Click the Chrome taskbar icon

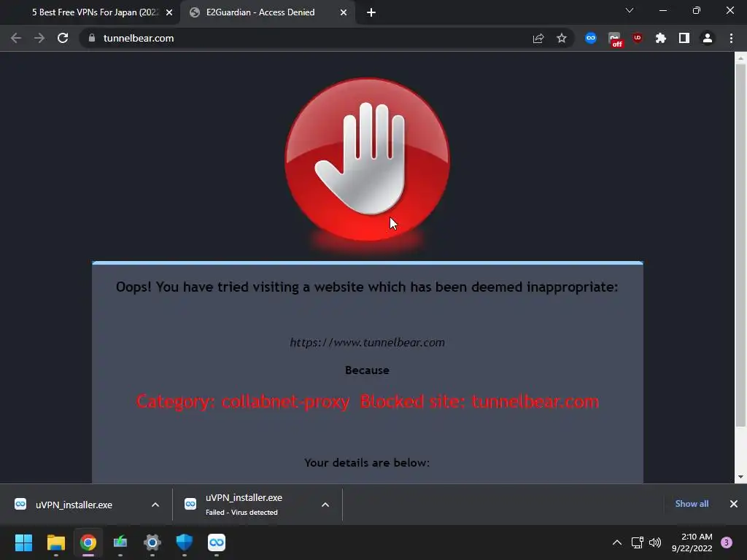(x=88, y=542)
